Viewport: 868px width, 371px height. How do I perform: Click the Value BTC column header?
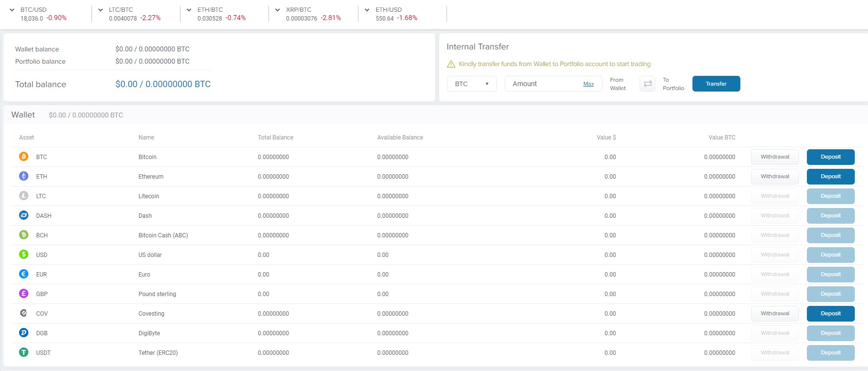click(722, 138)
